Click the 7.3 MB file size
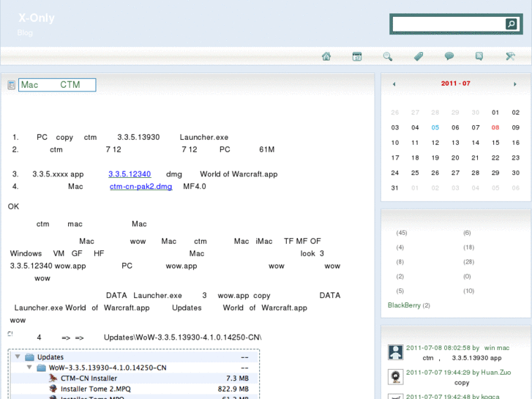The image size is (532, 399). click(x=238, y=379)
